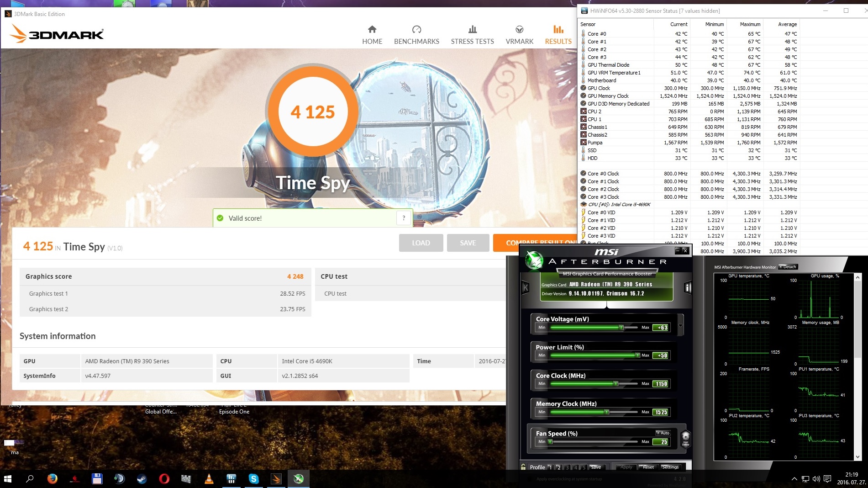Switch to the VRMark tab
Viewport: 868px width, 488px height.
[519, 35]
